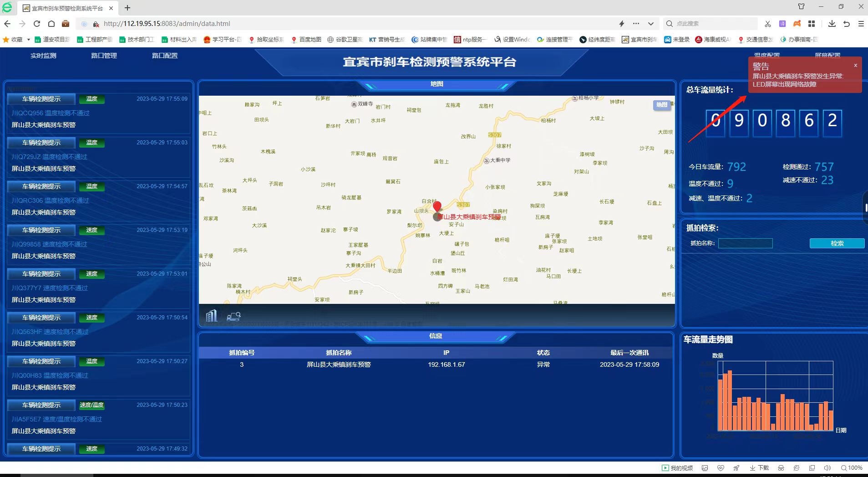Switch to the 宜宾市刹车检测预警系统平台 tab
Image resolution: width=868 pixels, height=477 pixels.
[64, 8]
